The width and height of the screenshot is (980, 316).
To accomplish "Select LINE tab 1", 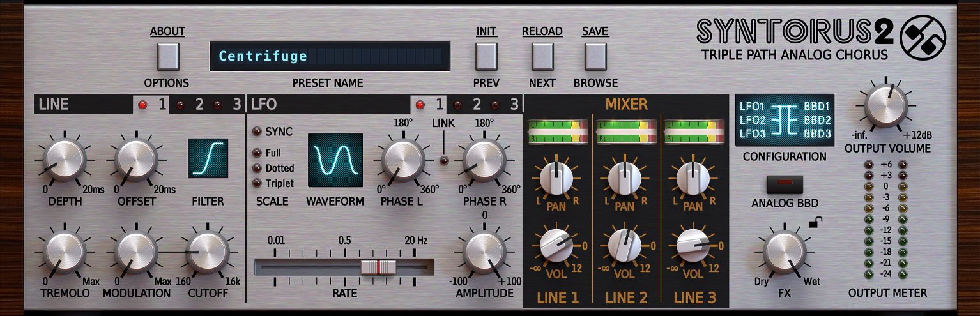I will tap(151, 104).
